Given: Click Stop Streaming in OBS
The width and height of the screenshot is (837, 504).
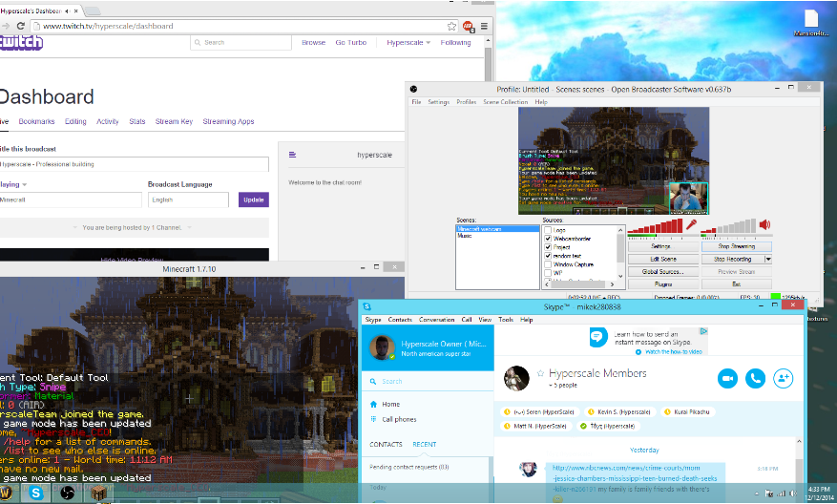Looking at the screenshot, I should tap(737, 246).
